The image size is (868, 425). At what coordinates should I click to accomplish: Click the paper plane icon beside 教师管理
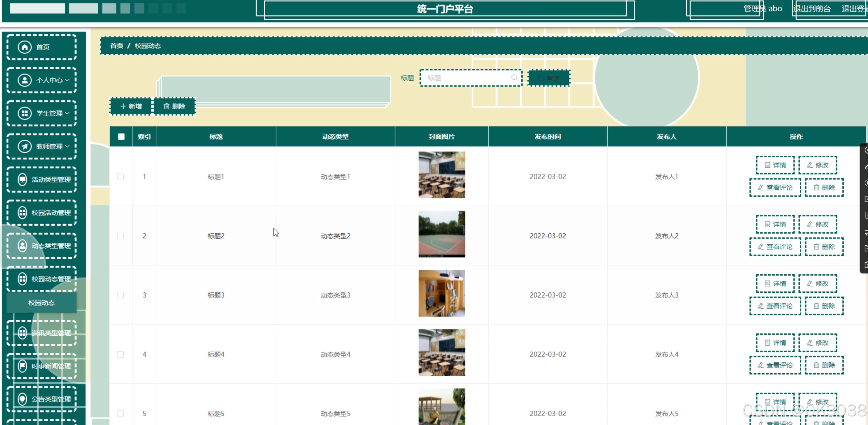[x=25, y=147]
